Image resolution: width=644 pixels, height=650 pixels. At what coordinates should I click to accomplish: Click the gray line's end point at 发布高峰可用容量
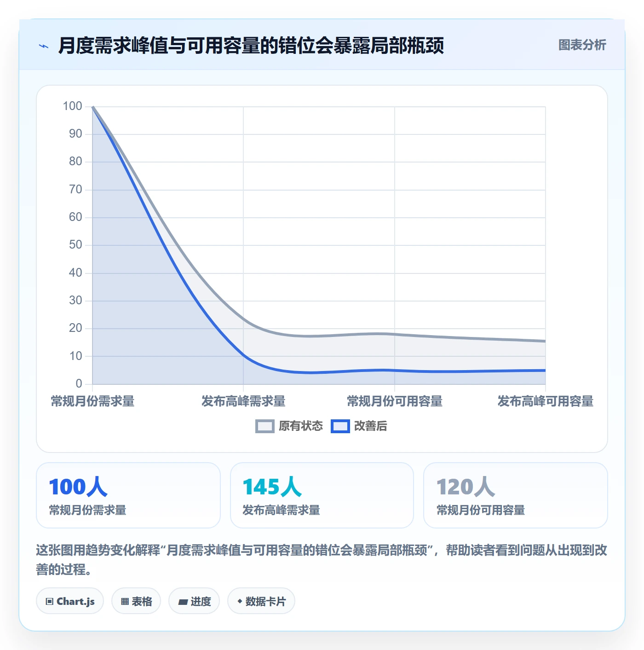point(545,341)
